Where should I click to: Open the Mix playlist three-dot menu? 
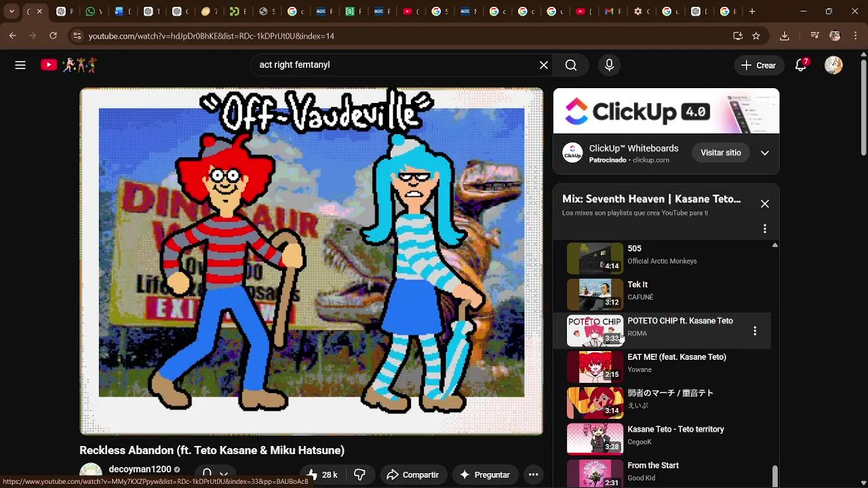(764, 228)
